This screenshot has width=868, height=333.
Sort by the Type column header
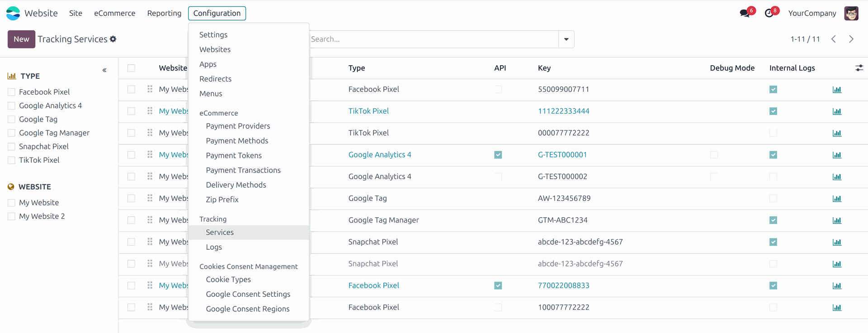click(x=357, y=68)
